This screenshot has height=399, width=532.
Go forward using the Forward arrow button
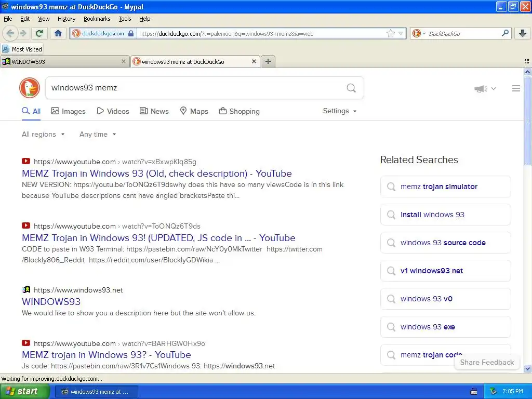(23, 33)
